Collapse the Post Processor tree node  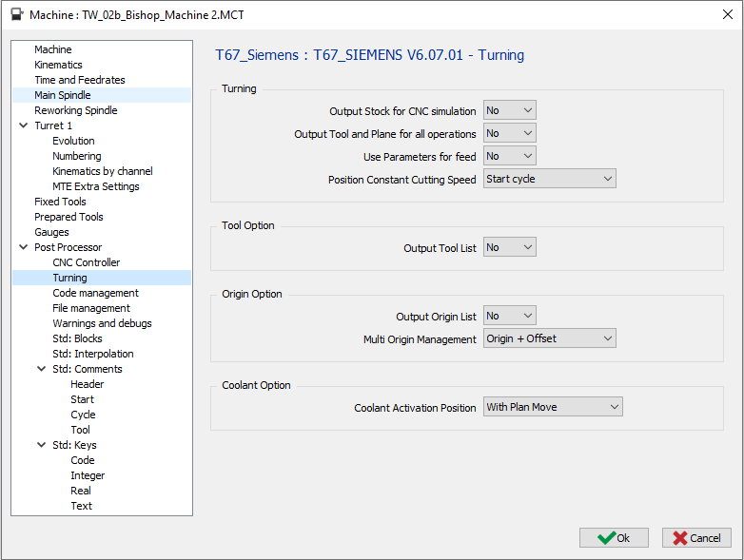pos(24,247)
